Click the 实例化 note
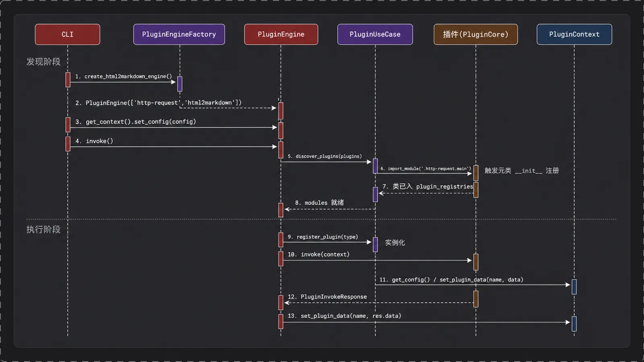 point(395,243)
